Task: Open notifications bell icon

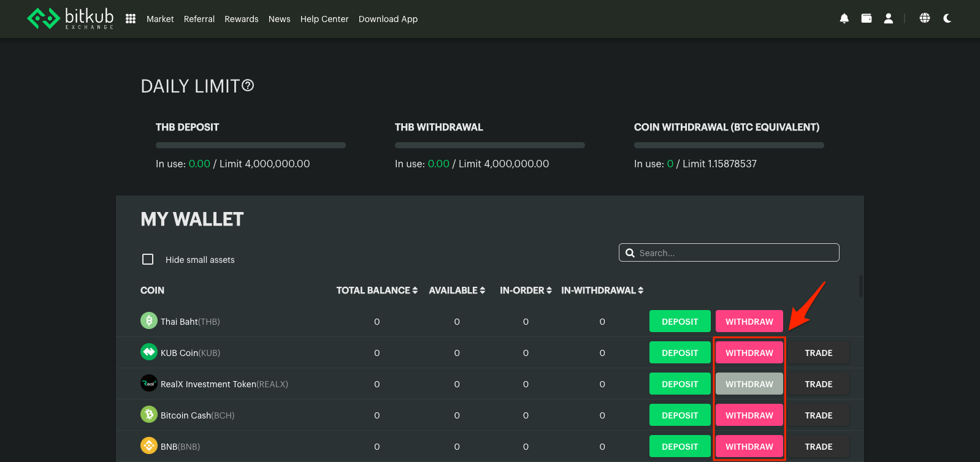Action: [844, 18]
